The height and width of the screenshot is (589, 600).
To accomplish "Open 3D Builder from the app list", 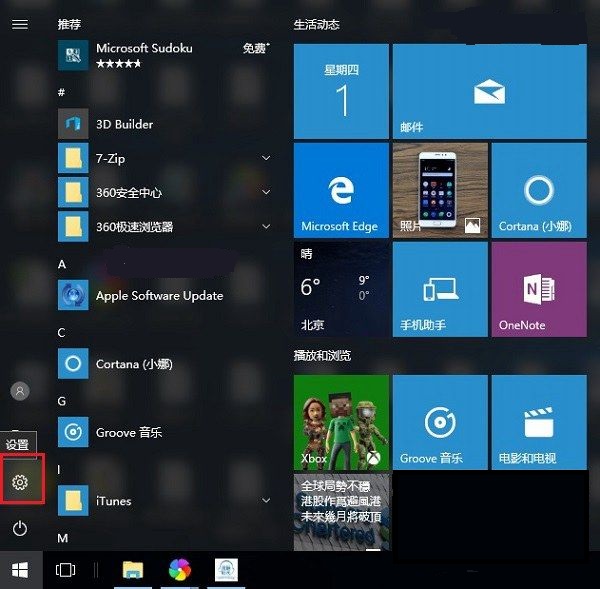I will (x=124, y=124).
